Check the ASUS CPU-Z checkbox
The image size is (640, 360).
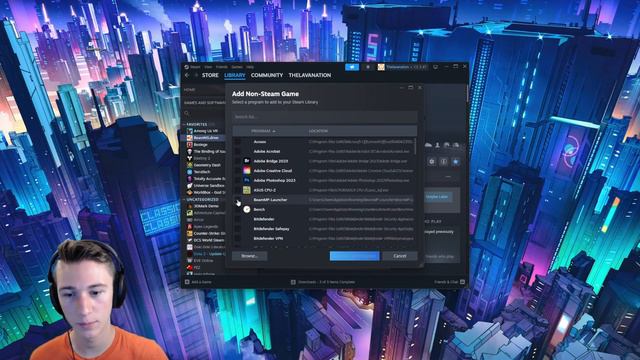(x=237, y=190)
